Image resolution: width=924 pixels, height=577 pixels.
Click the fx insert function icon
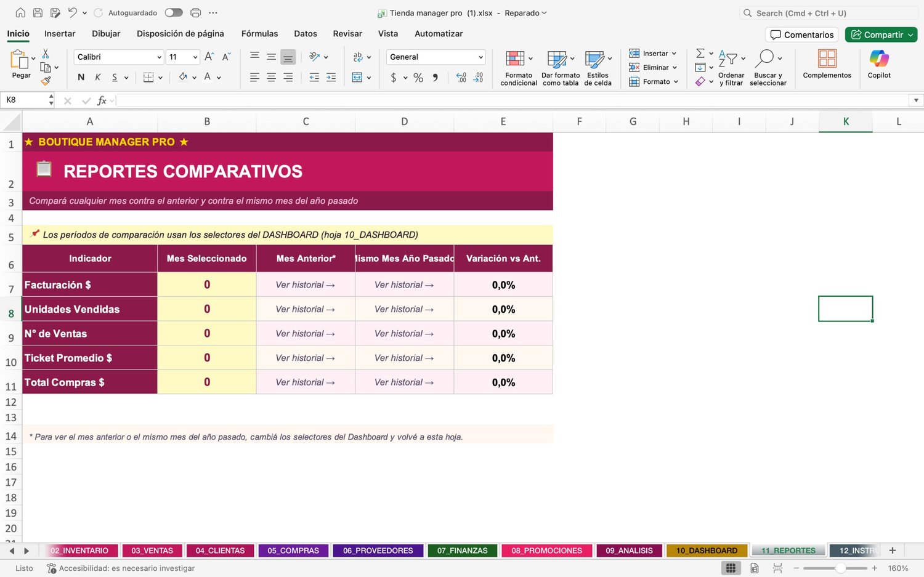pyautogui.click(x=102, y=100)
